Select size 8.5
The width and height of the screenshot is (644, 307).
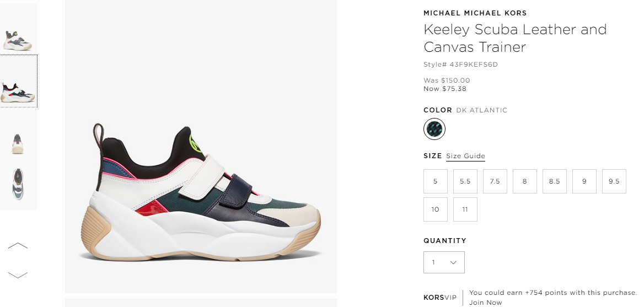click(x=555, y=181)
